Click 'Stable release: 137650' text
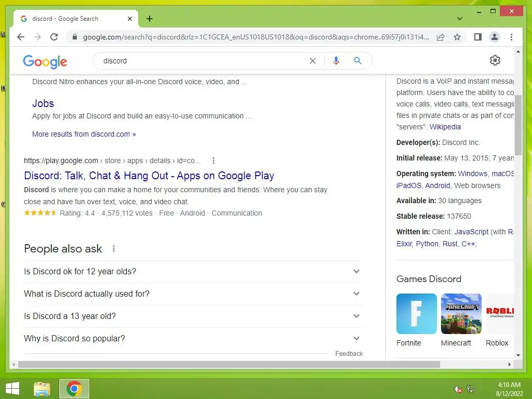The image size is (532, 399). (x=434, y=216)
